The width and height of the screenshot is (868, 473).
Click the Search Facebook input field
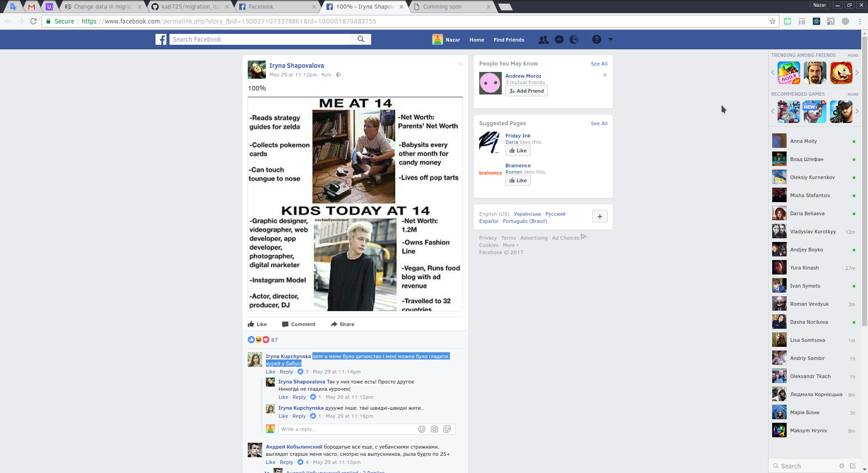[x=260, y=39]
